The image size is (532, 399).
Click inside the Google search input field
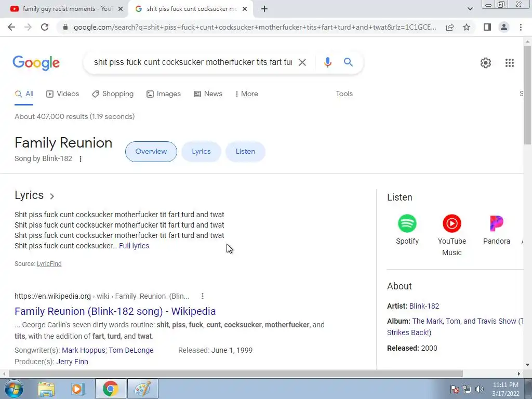pos(193,62)
